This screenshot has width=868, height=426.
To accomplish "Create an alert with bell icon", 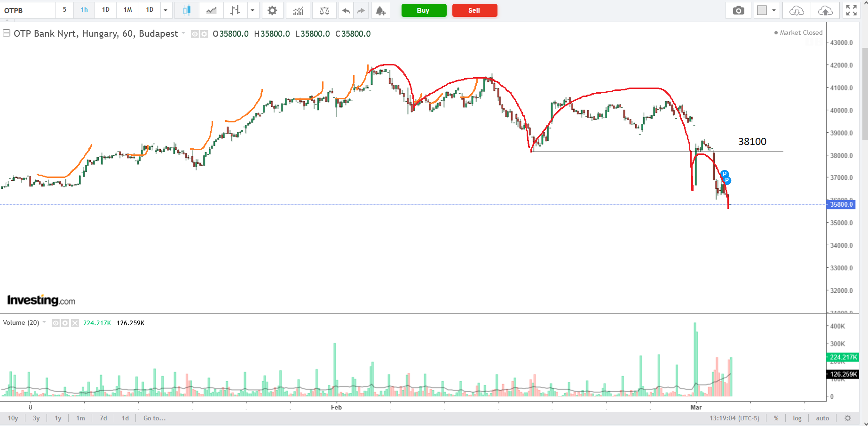I will tap(380, 10).
